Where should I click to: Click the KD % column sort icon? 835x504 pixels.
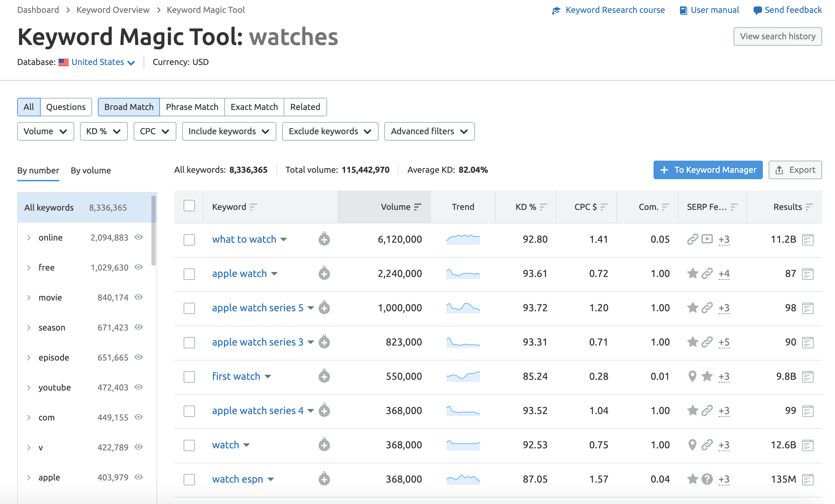tap(543, 207)
